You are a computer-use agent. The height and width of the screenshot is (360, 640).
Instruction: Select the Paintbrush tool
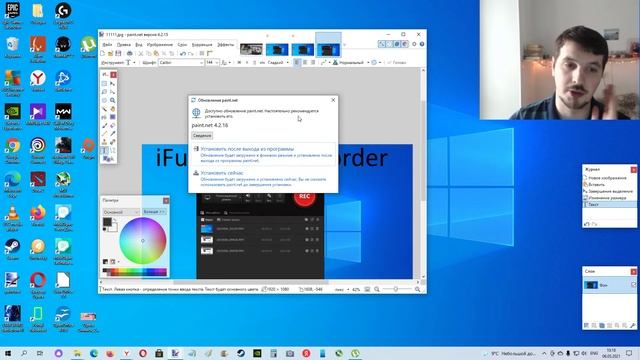tap(104, 126)
